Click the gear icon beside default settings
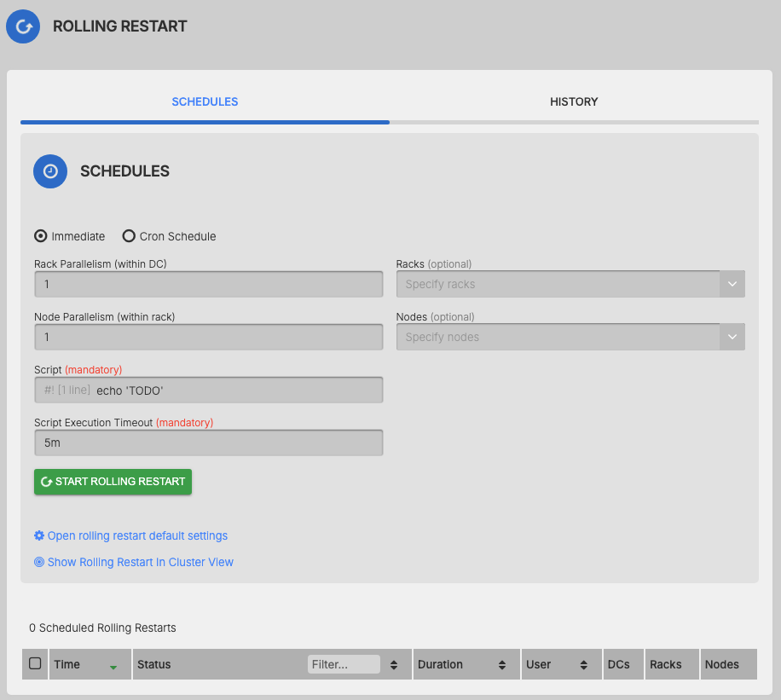 pos(39,536)
